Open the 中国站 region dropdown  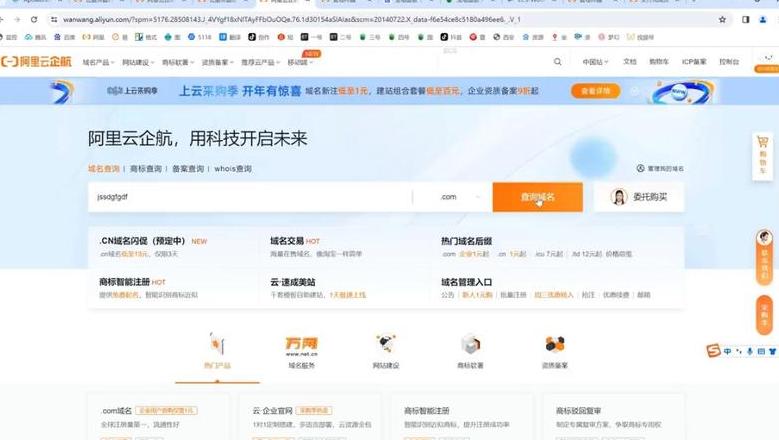click(595, 62)
